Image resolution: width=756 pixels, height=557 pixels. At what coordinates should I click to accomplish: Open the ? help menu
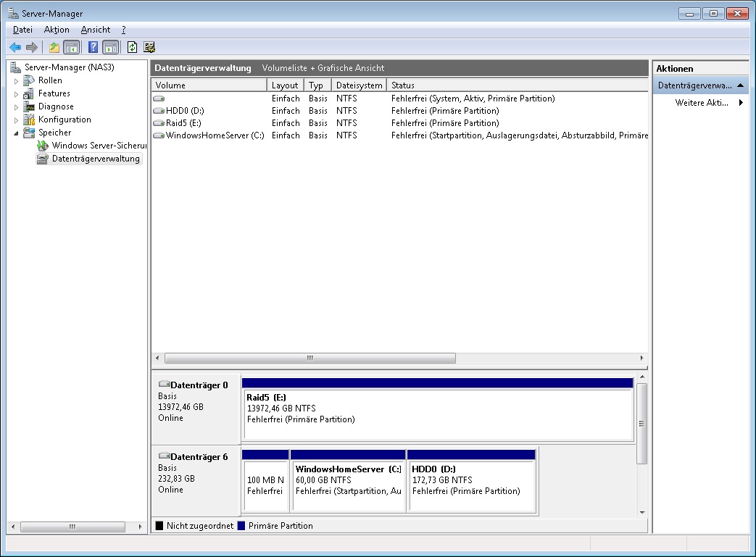[x=123, y=30]
